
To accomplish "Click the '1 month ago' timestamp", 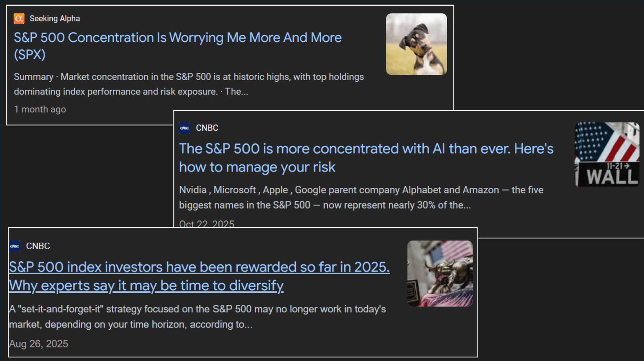I will (x=40, y=109).
